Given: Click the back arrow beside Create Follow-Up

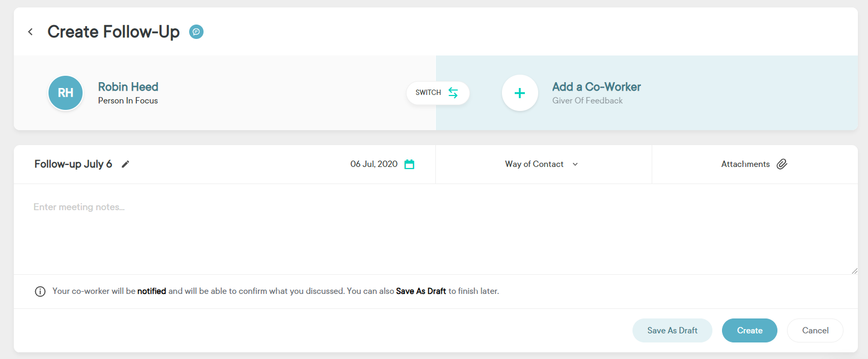Looking at the screenshot, I should coord(30,32).
